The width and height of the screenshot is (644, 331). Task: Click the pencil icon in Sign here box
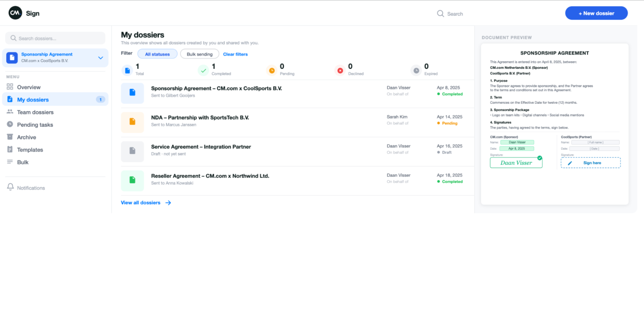coord(570,163)
